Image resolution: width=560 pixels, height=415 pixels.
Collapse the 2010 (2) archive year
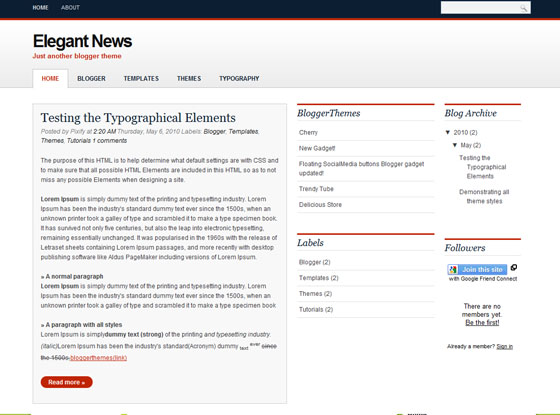tap(448, 132)
